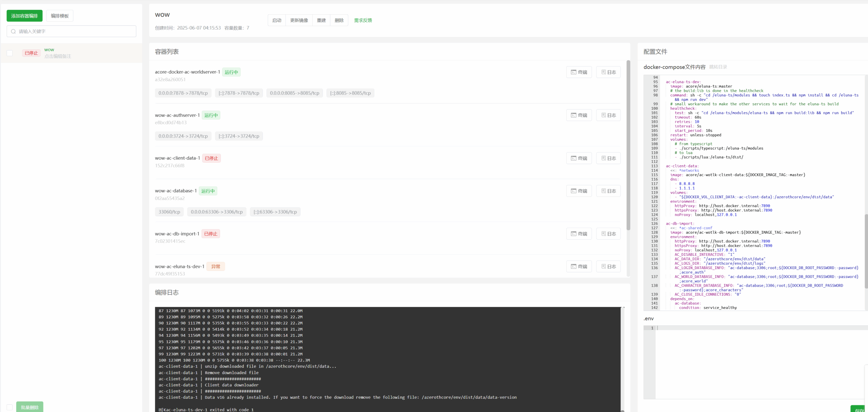The image size is (868, 412).
Task: Open terminal for wow-ac-client-data-1
Action: (579, 158)
